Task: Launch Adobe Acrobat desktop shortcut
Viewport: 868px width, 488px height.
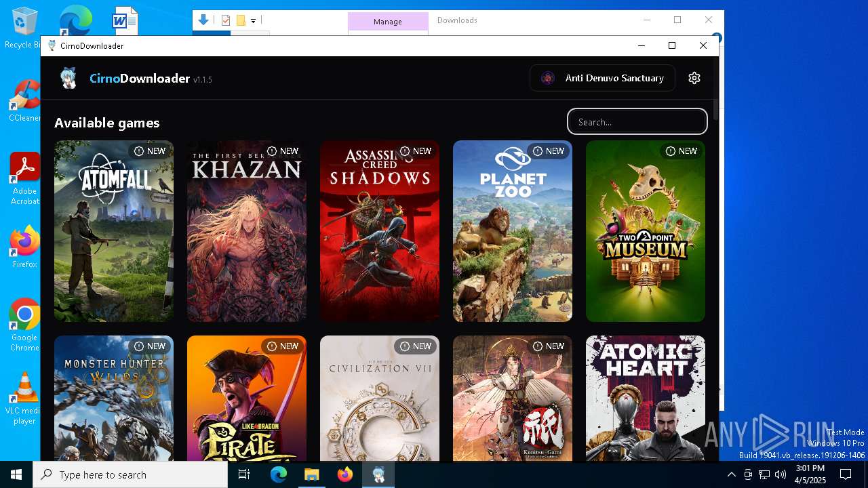Action: point(24,178)
